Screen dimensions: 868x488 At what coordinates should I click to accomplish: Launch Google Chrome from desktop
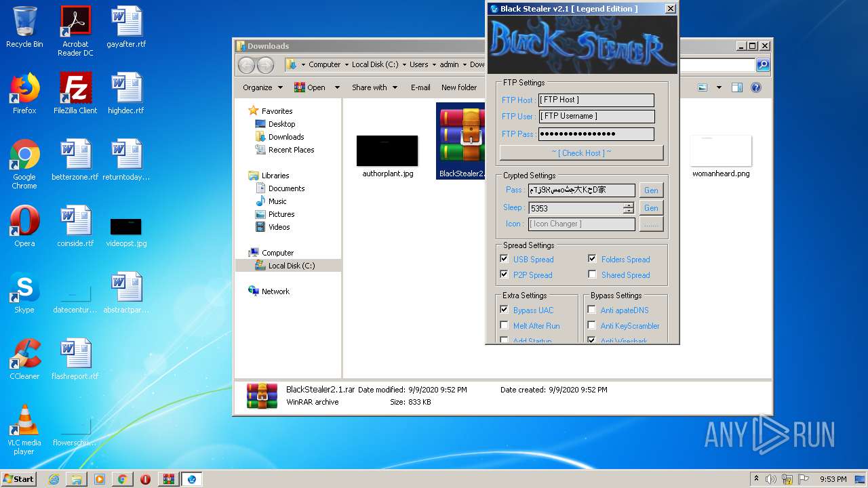(x=24, y=164)
